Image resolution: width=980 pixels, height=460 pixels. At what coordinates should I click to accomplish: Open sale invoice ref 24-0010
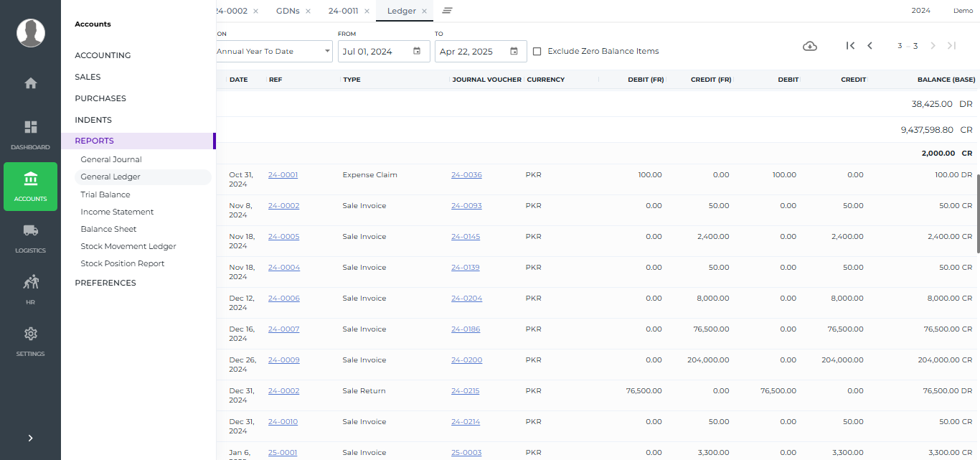[x=283, y=422]
